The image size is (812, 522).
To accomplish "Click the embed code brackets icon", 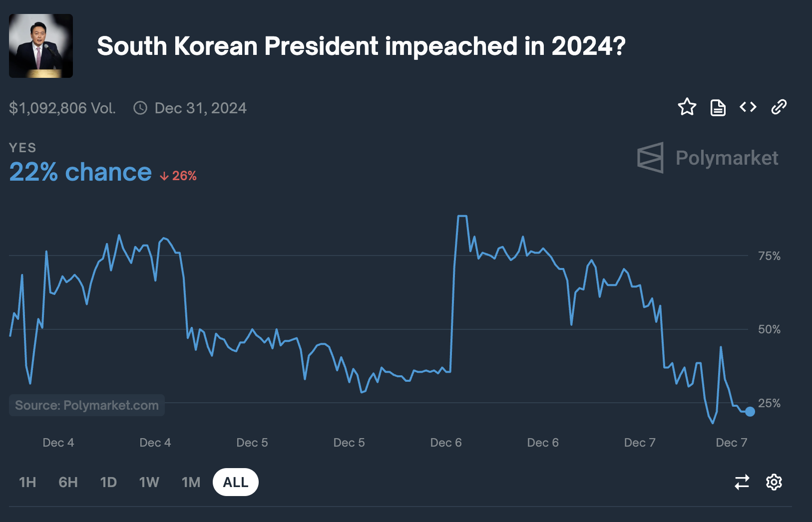I will [x=748, y=107].
